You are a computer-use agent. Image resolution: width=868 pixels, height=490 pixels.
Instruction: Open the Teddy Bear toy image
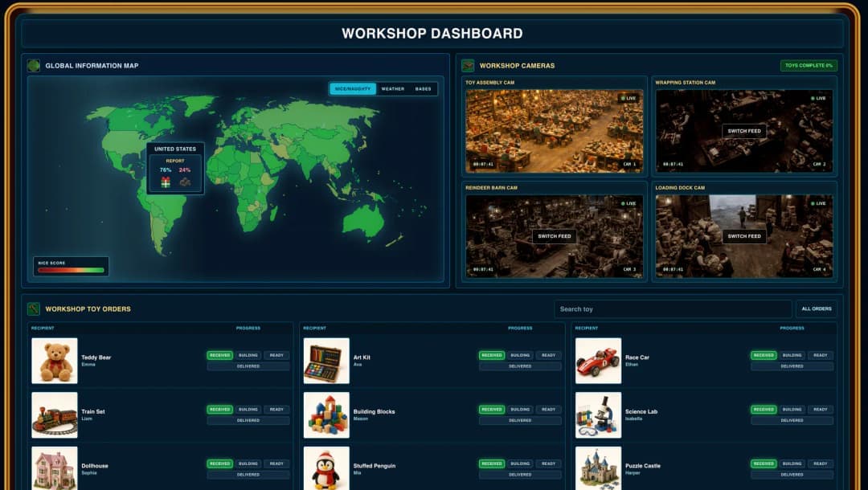point(55,361)
